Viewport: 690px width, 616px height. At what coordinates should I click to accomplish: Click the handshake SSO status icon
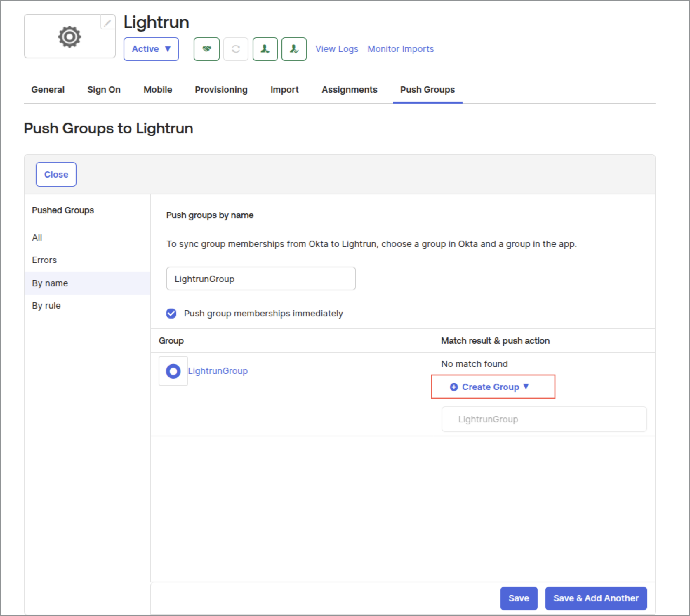(206, 49)
